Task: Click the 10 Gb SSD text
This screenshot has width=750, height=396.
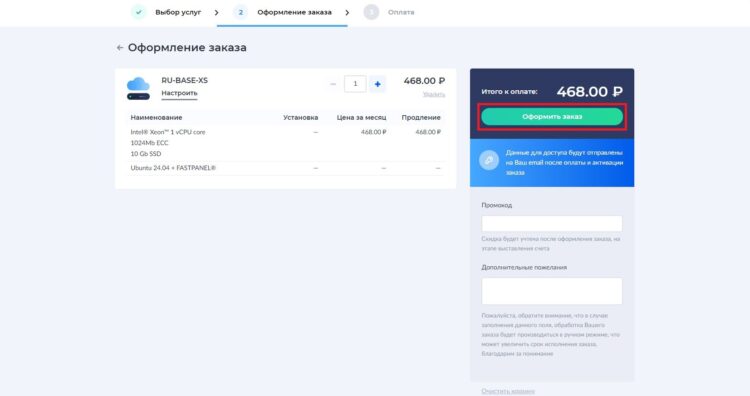Action: (146, 154)
